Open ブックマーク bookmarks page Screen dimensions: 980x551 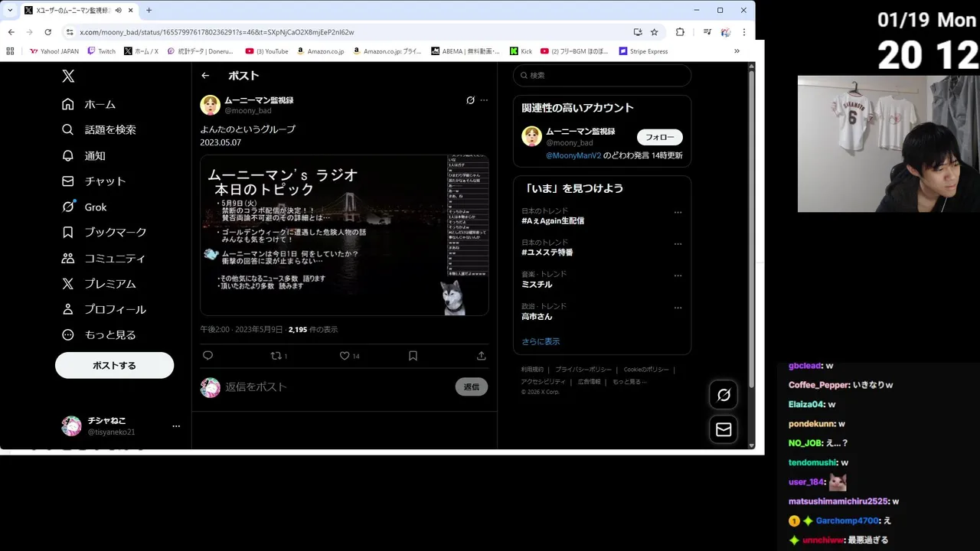(104, 232)
